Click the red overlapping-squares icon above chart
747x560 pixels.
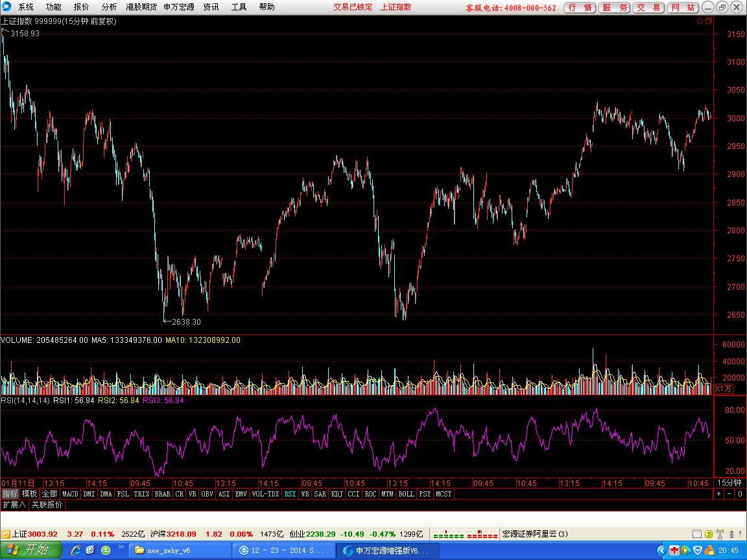coord(709,21)
